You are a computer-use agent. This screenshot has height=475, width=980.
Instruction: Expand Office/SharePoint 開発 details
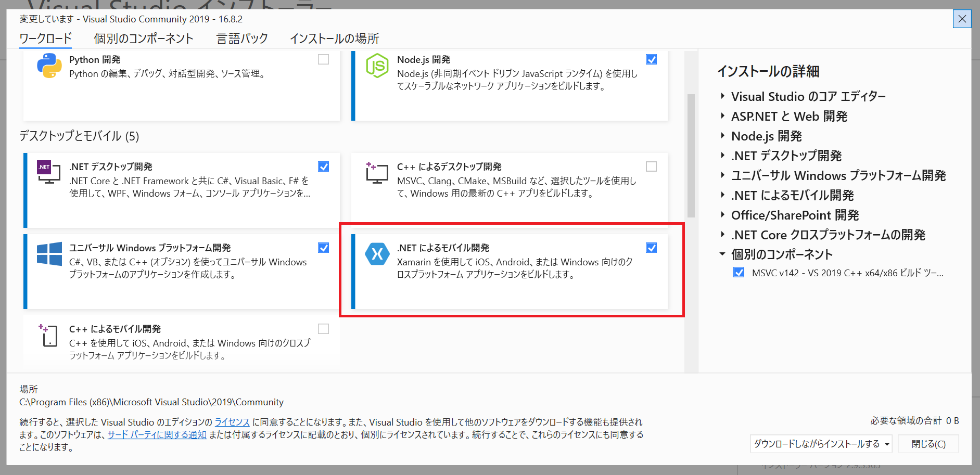click(722, 215)
